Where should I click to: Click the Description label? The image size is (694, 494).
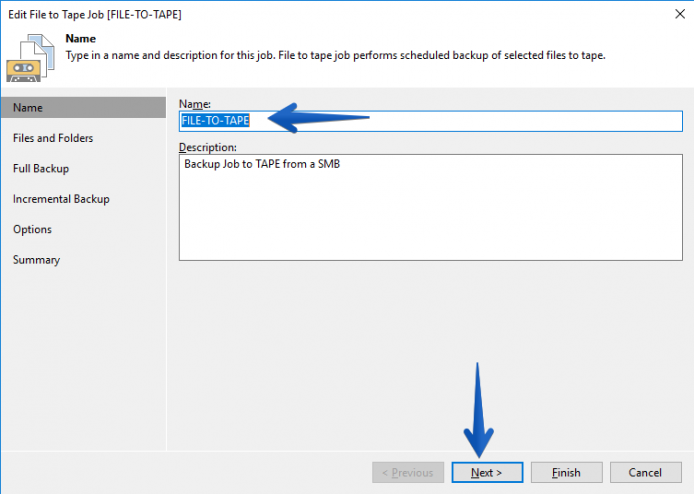208,147
